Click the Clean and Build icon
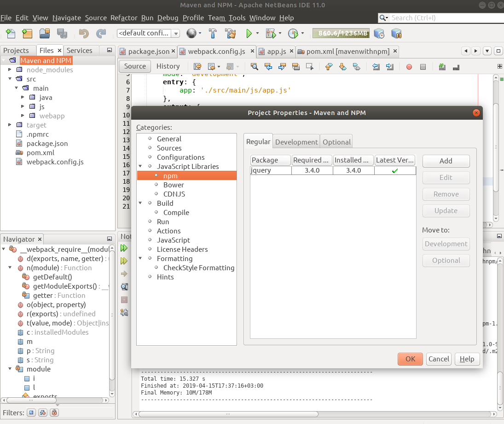The width and height of the screenshot is (504, 424). click(x=230, y=33)
